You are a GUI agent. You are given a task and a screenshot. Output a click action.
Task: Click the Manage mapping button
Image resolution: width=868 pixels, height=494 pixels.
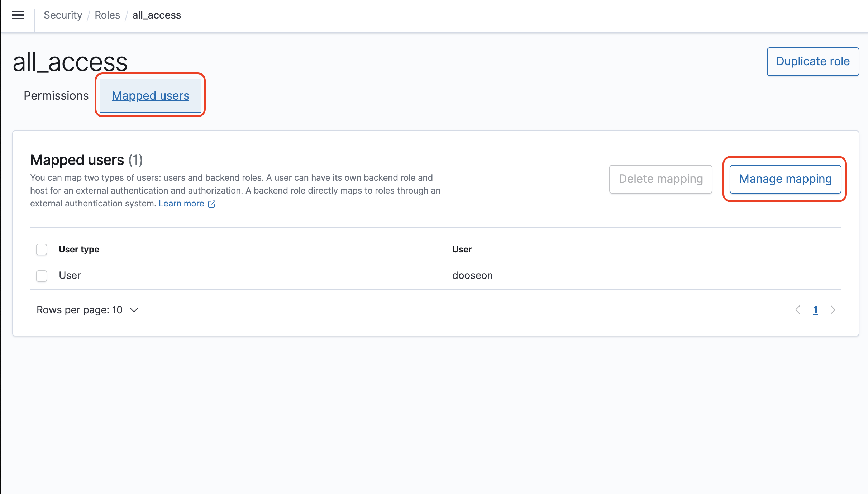pyautogui.click(x=785, y=179)
